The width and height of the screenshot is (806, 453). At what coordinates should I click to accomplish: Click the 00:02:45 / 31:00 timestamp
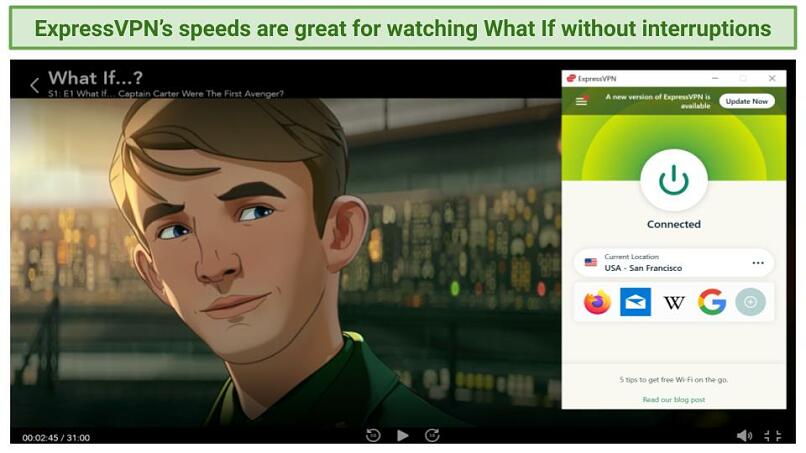(x=56, y=438)
